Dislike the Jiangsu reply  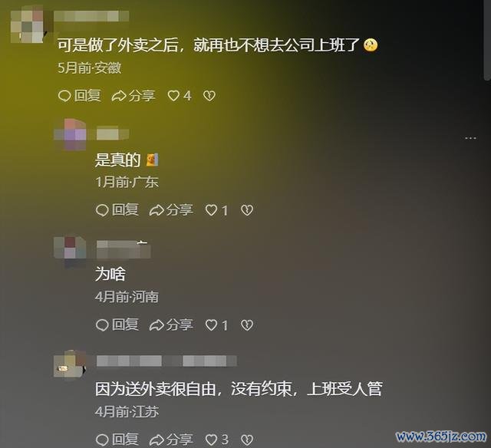point(247,440)
